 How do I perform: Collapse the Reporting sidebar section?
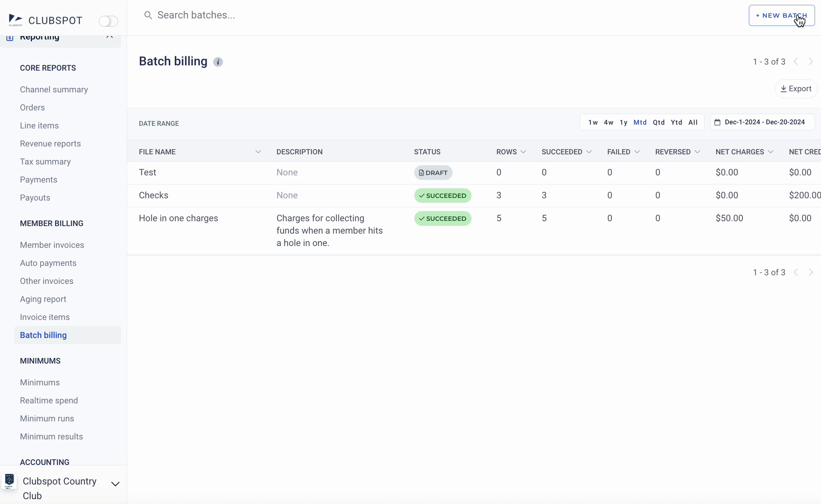point(109,37)
